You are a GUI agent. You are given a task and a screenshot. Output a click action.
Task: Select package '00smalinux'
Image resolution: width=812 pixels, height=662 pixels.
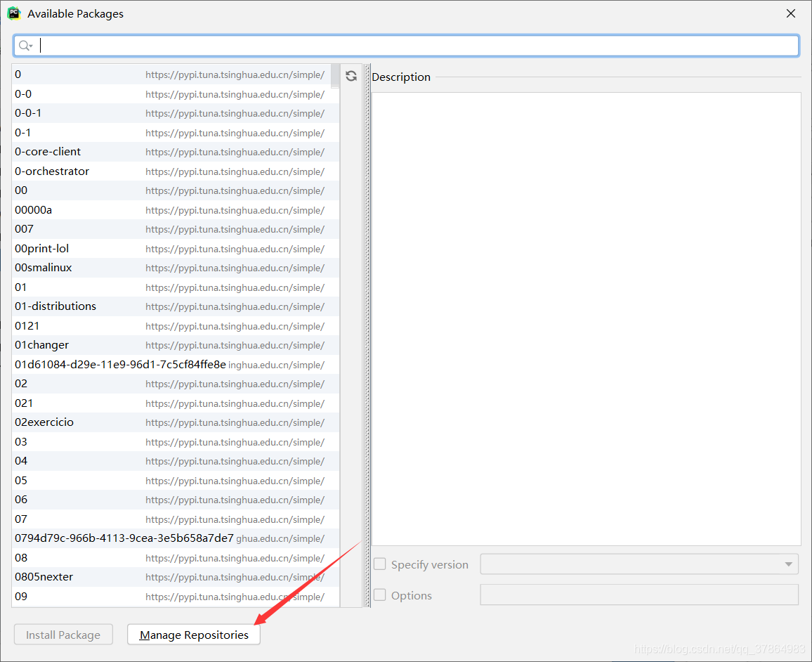[x=176, y=268]
